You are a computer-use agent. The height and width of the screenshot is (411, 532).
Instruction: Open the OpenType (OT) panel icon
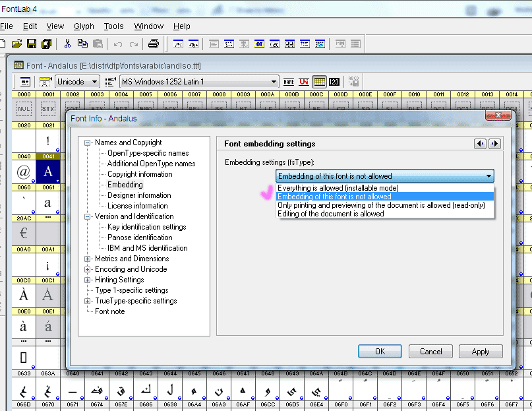259,44
